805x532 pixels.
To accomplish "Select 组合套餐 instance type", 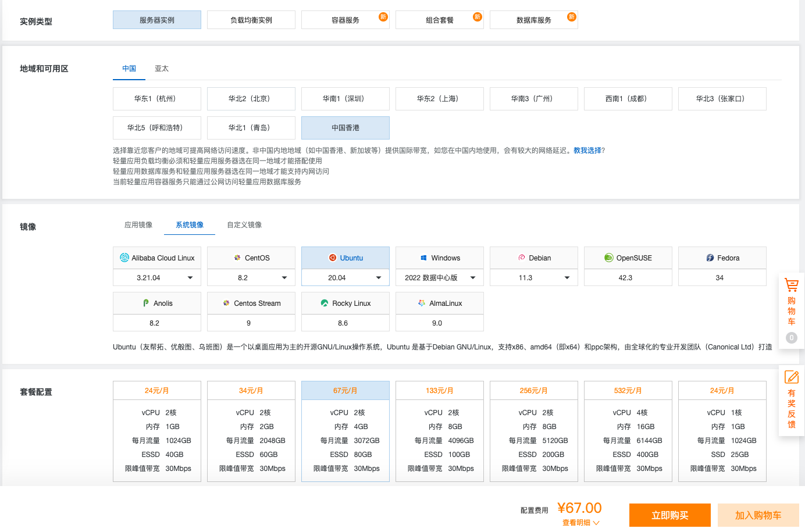I will (440, 20).
